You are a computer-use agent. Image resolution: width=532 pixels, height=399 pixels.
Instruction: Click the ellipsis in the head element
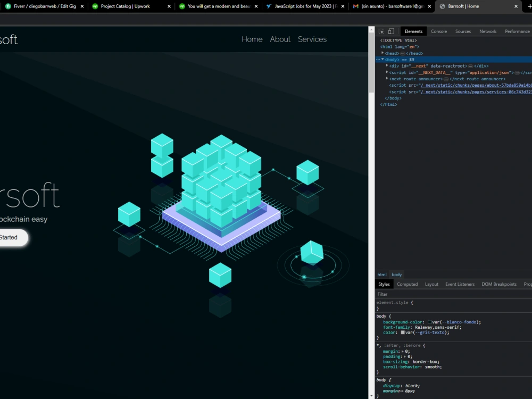click(403, 54)
